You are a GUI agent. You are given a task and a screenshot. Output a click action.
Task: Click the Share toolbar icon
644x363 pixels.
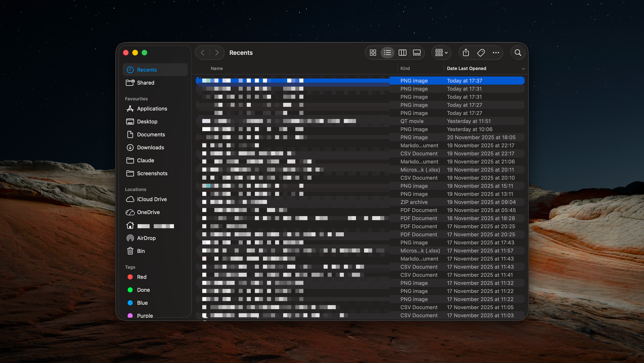click(x=466, y=53)
